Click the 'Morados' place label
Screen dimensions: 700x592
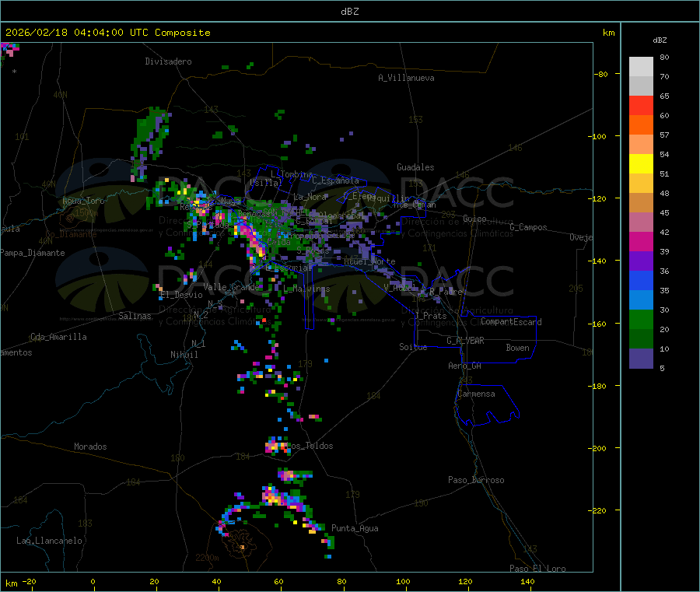coord(90,447)
